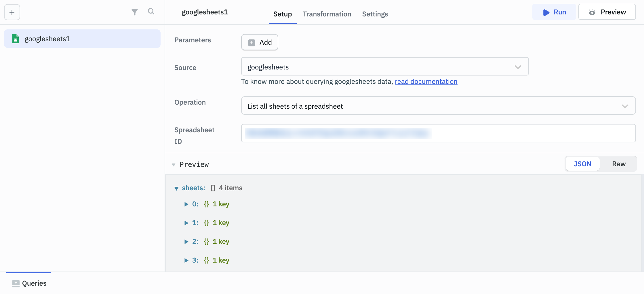Screen dimensions: 644x294
Task: Collapse the Preview section
Action: 174,165
